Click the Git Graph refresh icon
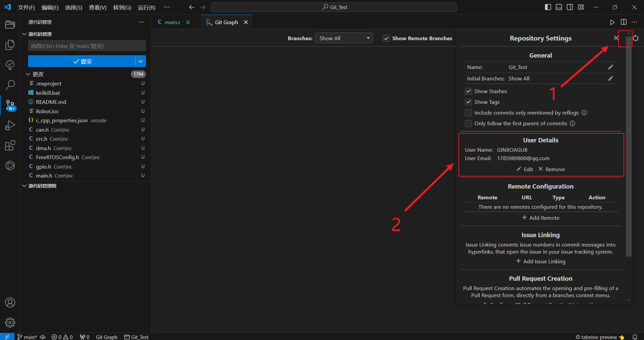The image size is (644, 340). (x=636, y=38)
